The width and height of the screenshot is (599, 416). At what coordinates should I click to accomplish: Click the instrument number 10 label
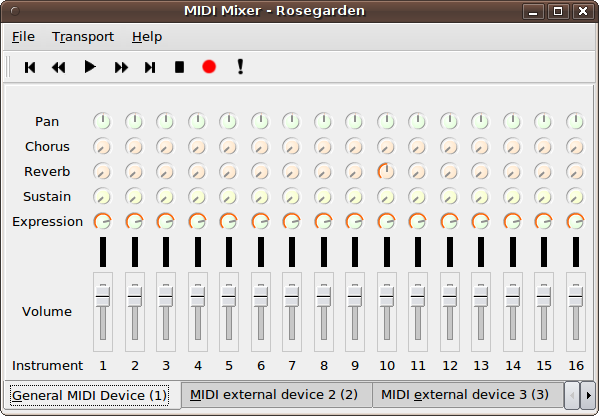click(x=387, y=366)
